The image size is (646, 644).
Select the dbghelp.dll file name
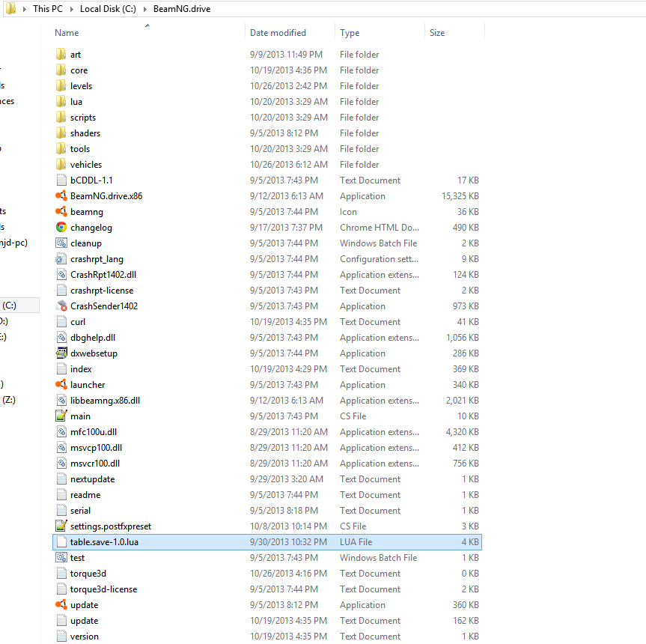93,338
